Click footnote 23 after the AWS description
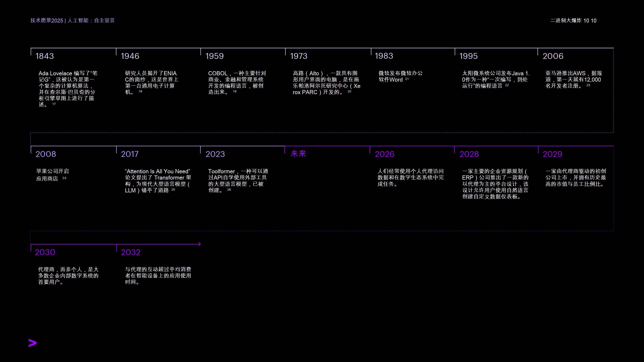 588,85
